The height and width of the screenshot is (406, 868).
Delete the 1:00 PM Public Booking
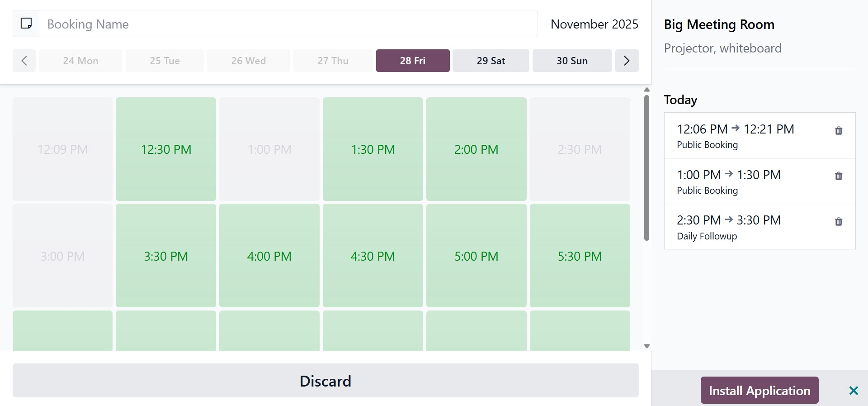[x=838, y=176]
